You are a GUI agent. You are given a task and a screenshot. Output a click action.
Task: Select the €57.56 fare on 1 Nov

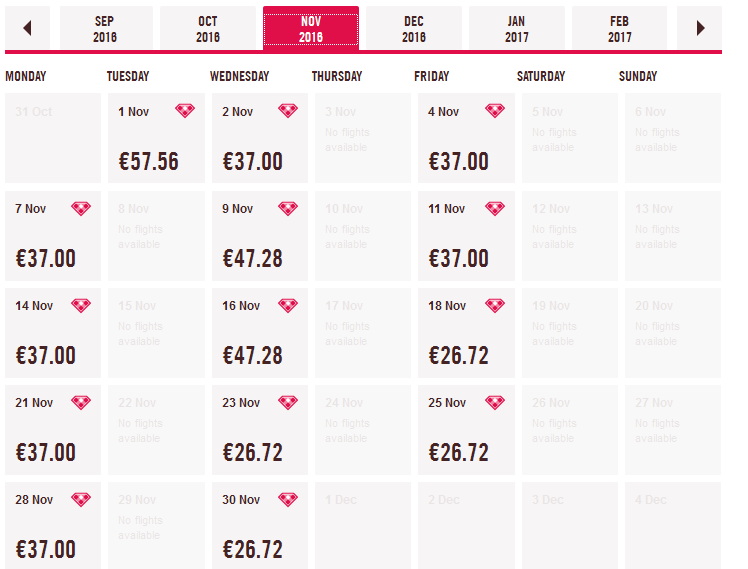pyautogui.click(x=148, y=161)
